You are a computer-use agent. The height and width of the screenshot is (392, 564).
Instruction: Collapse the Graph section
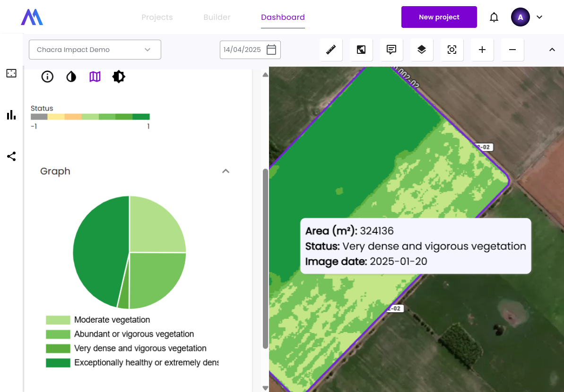(226, 171)
